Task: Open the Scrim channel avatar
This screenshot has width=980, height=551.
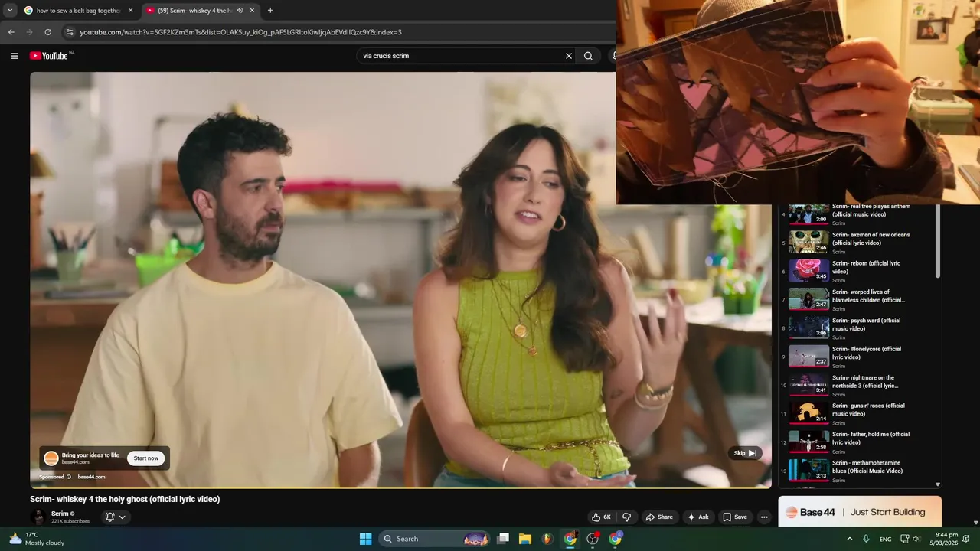Action: (38, 517)
